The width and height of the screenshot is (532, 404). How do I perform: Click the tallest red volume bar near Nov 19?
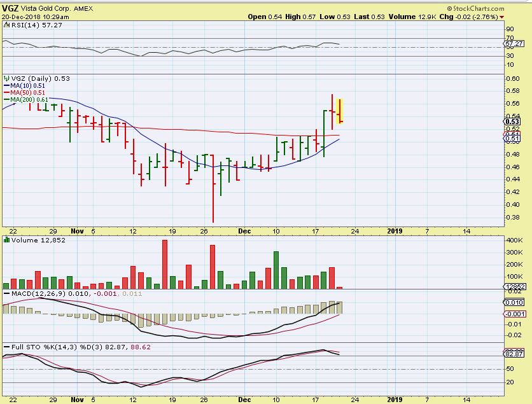(x=165, y=264)
